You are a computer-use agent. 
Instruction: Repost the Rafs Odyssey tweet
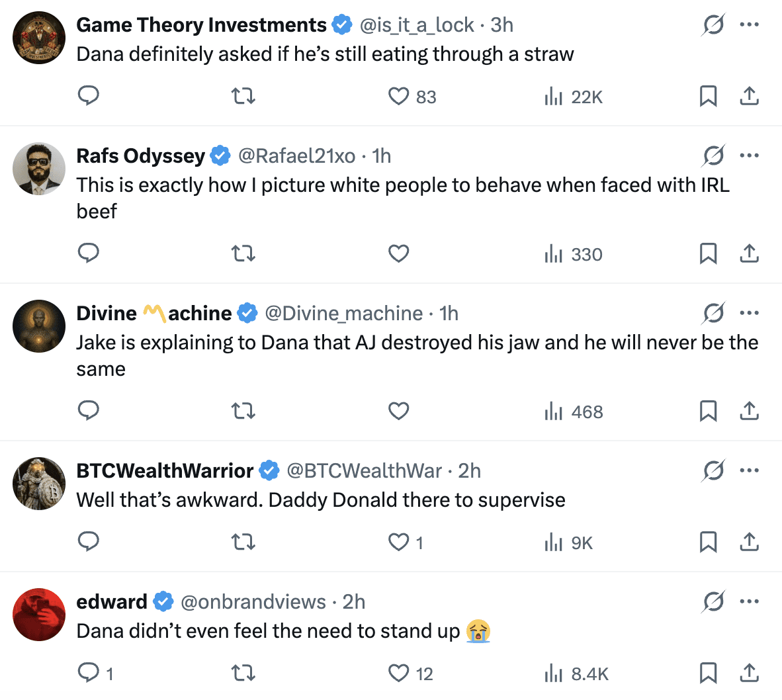coord(243,254)
